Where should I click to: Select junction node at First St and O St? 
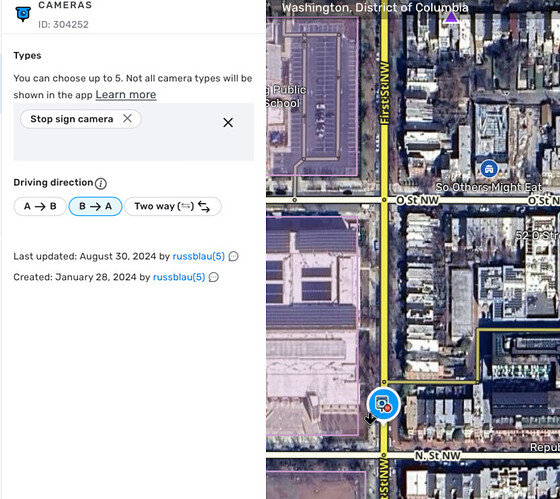coord(384,200)
